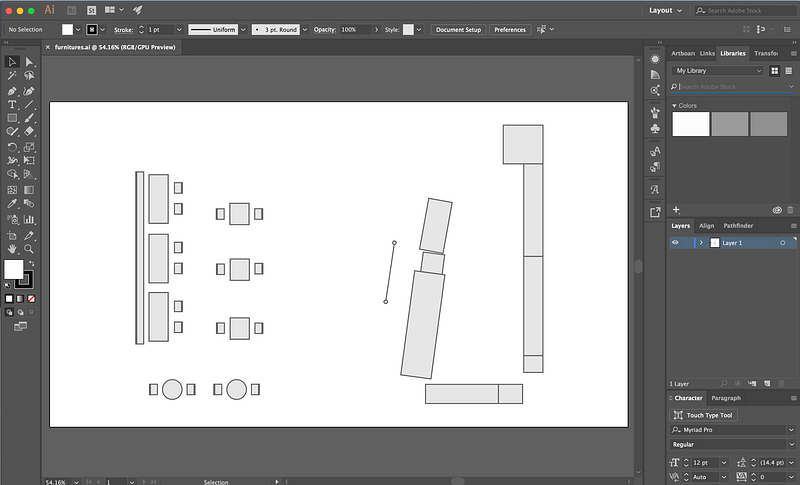Image resolution: width=800 pixels, height=485 pixels.
Task: Select the Zoom tool
Action: point(29,249)
